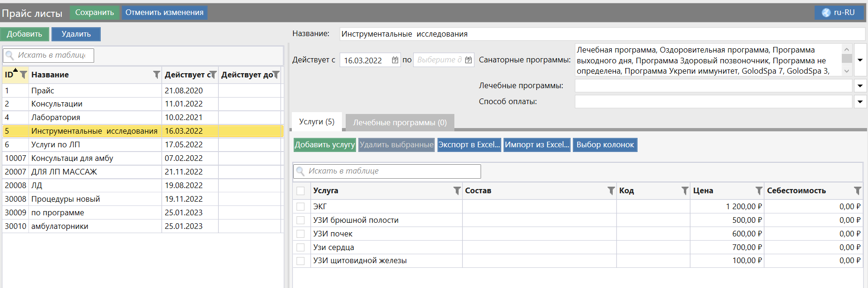Select the Услуги (5) tab
This screenshot has height=288, width=868.
click(x=317, y=121)
